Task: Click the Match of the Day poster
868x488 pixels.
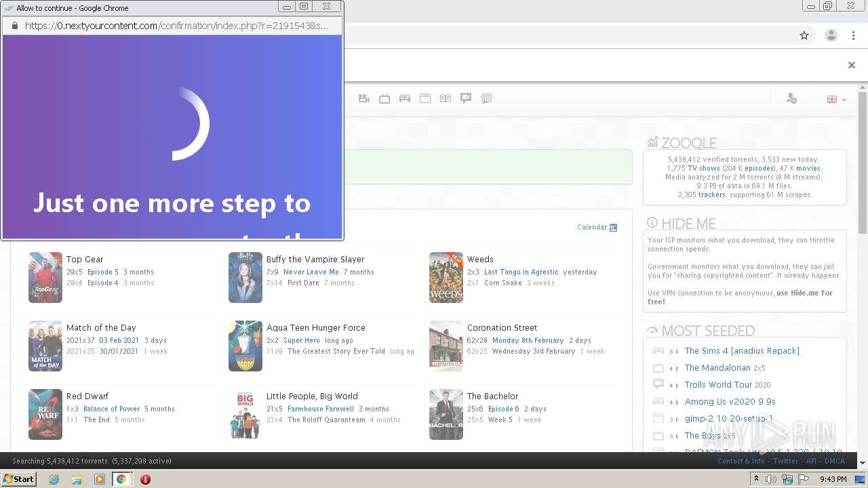Action: click(45, 346)
